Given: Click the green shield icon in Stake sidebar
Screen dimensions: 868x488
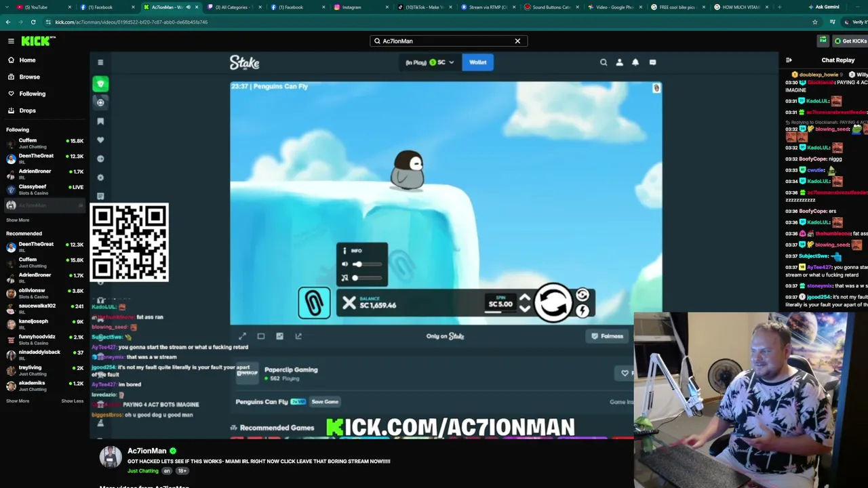Looking at the screenshot, I should (100, 84).
